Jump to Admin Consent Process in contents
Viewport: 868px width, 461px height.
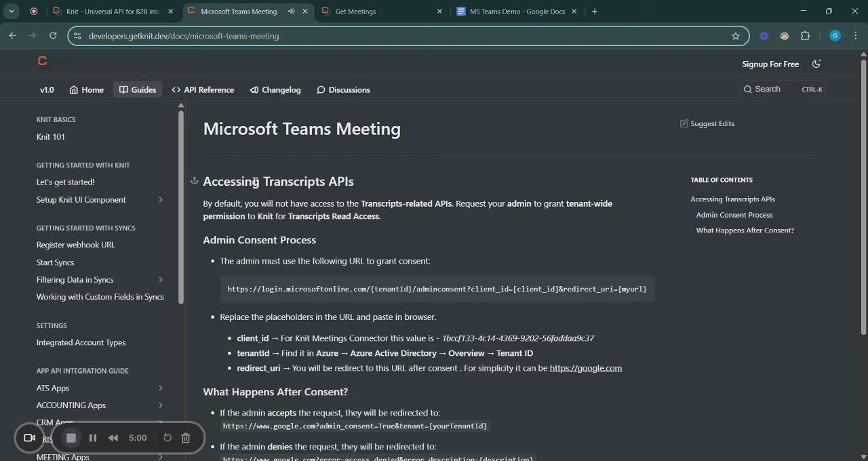coord(734,215)
